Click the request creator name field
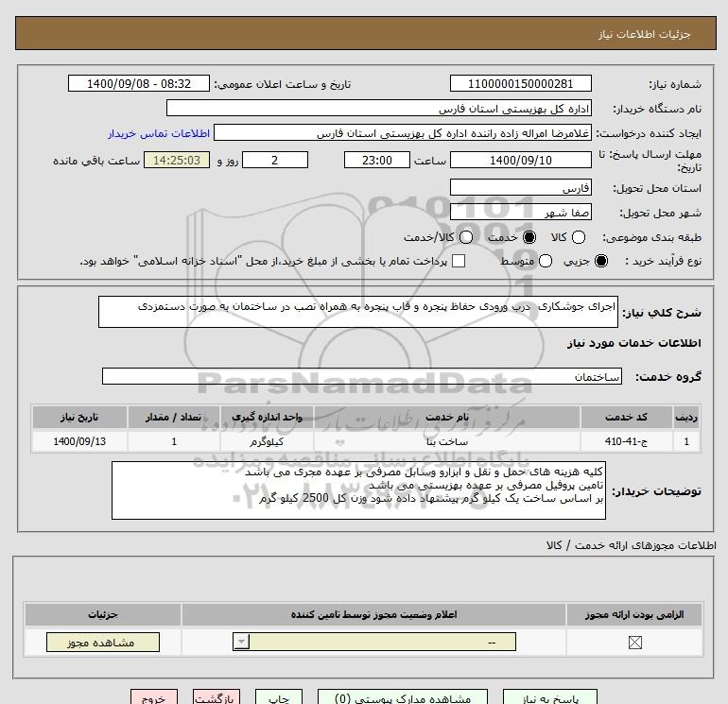 (x=403, y=133)
